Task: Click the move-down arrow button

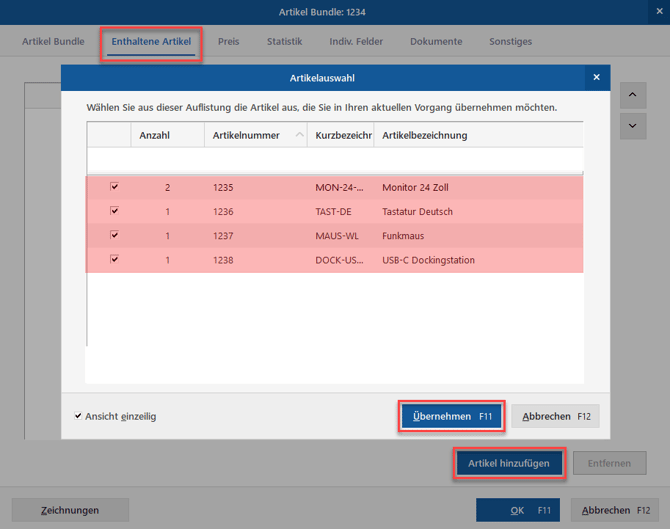Action: (x=633, y=126)
